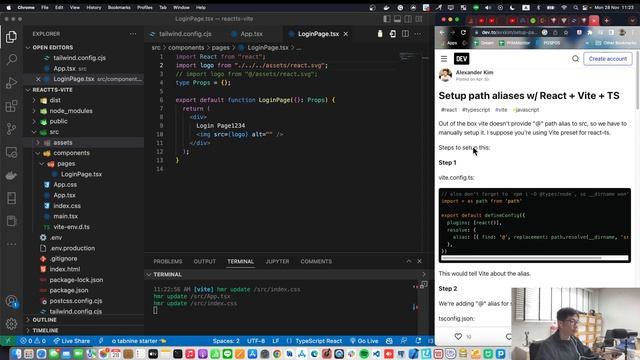Image resolution: width=640 pixels, height=360 pixels.
Task: Toggle secondary sidebar layout icon in title bar
Action: coord(408,19)
